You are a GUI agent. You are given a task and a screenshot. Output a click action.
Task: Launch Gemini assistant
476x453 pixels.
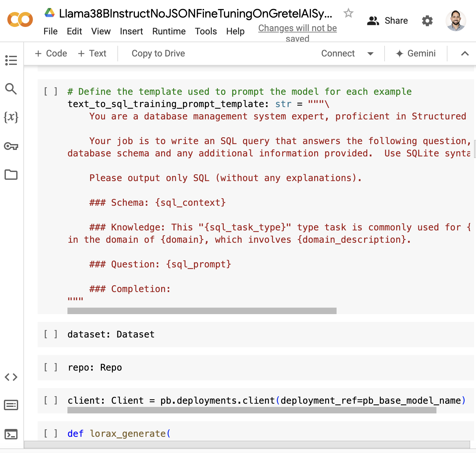[416, 53]
